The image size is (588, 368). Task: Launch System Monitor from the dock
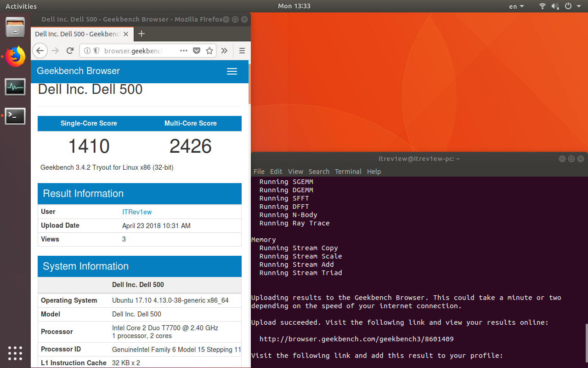15,86
